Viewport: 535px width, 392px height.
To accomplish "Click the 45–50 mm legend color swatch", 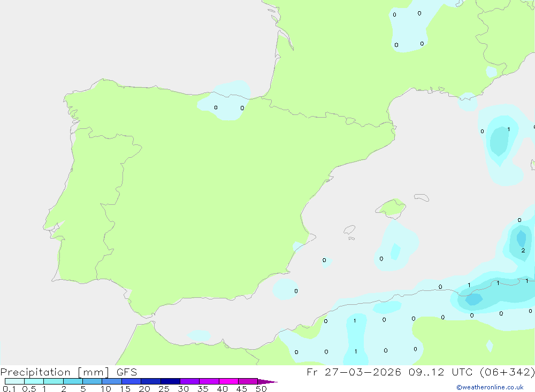I will (x=248, y=381).
